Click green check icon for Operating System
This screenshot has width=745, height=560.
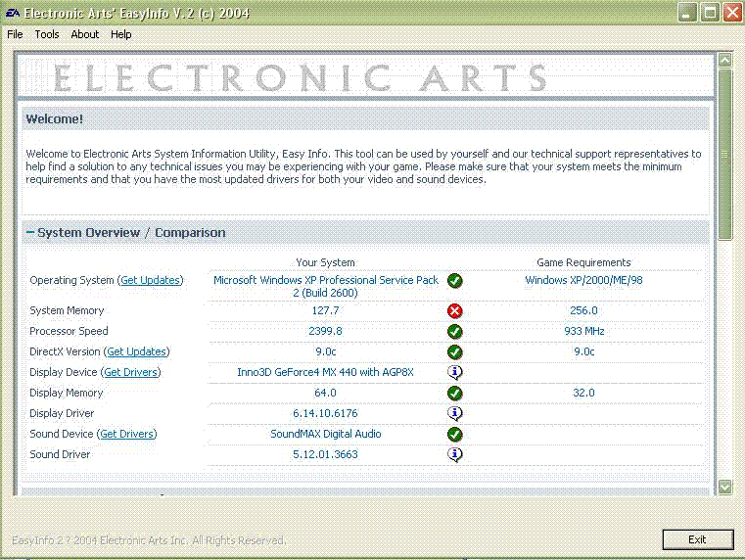tap(454, 281)
